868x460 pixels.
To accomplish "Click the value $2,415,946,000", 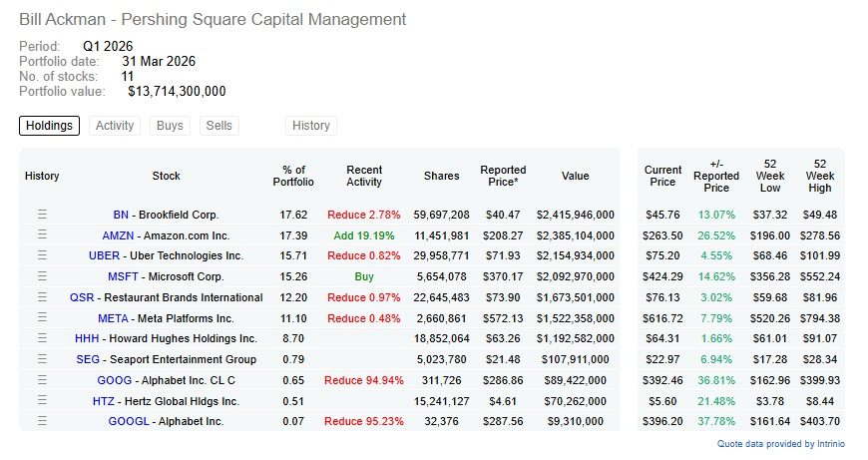I will click(575, 215).
